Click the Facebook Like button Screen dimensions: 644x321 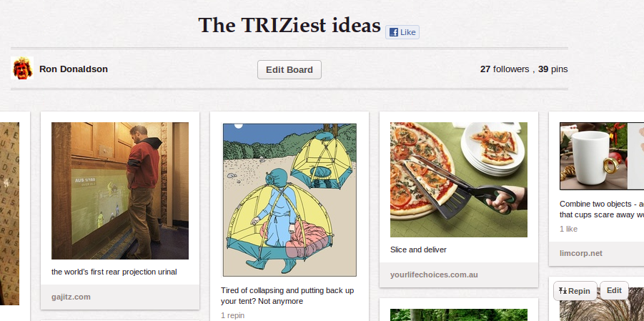click(x=402, y=32)
